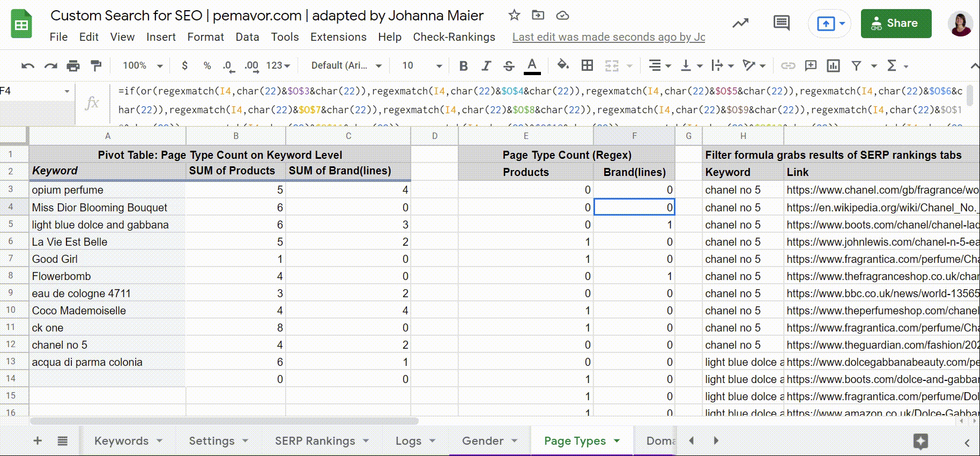Screen dimensions: 980x456
Task: Format as currency
Action: (x=185, y=65)
